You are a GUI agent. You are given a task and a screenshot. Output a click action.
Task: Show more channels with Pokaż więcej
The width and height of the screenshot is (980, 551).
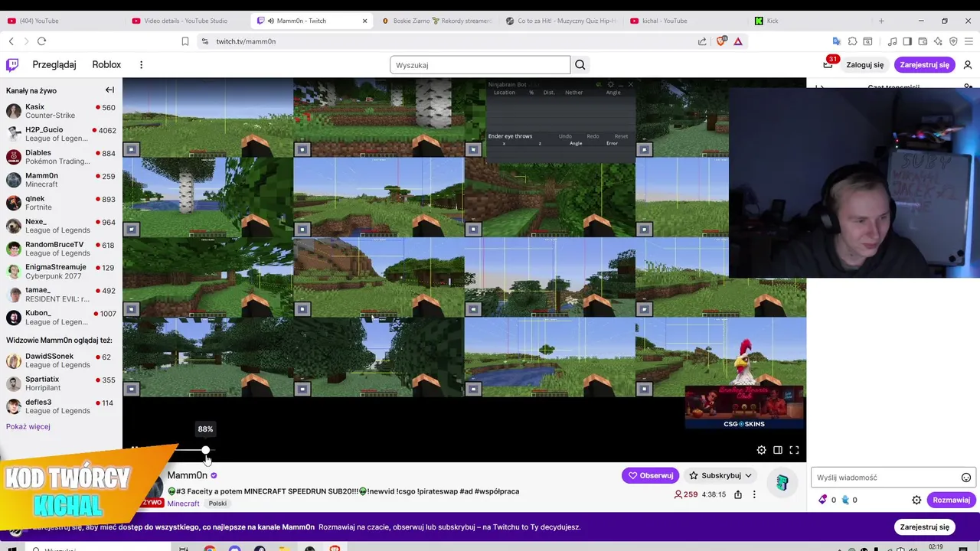(x=28, y=426)
